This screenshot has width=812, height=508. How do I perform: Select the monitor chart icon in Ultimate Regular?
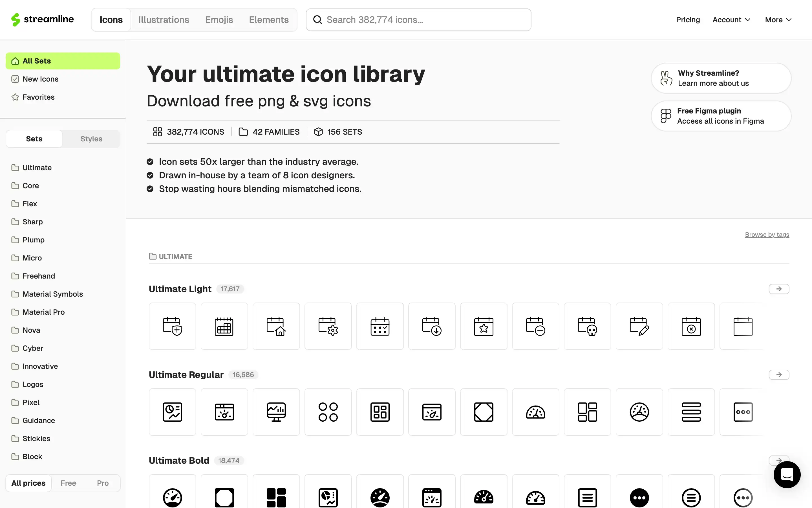tap(276, 412)
